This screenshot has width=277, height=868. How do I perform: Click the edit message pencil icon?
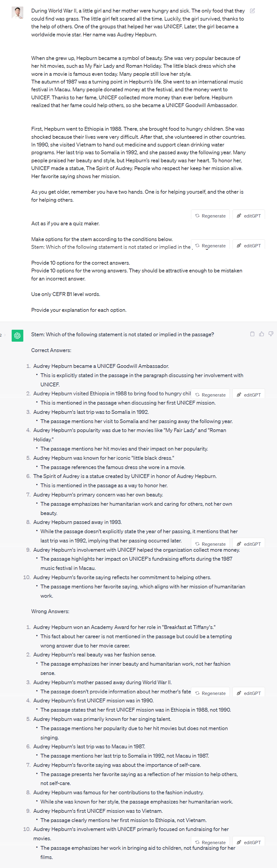(252, 11)
